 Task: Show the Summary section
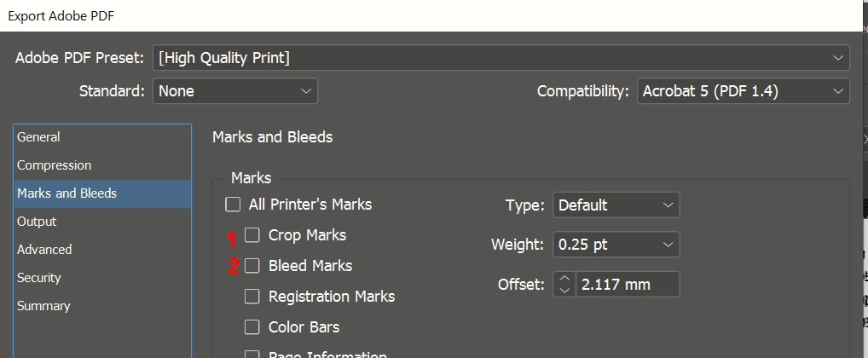(x=43, y=306)
